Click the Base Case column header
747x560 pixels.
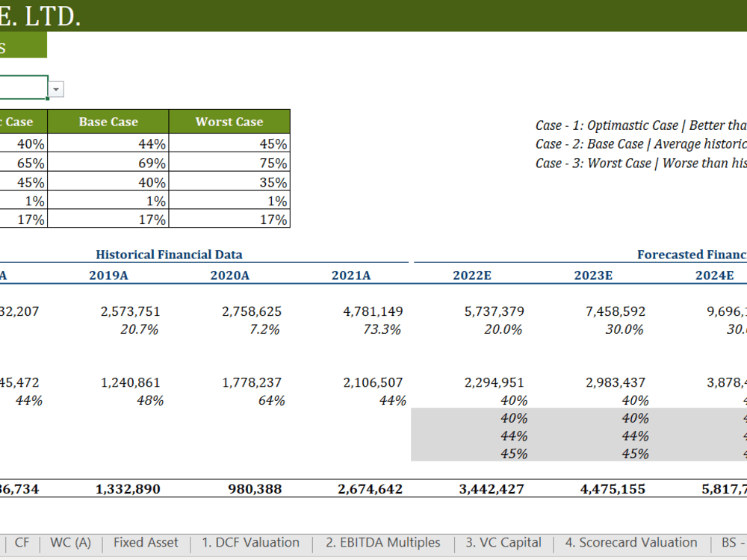(x=108, y=122)
